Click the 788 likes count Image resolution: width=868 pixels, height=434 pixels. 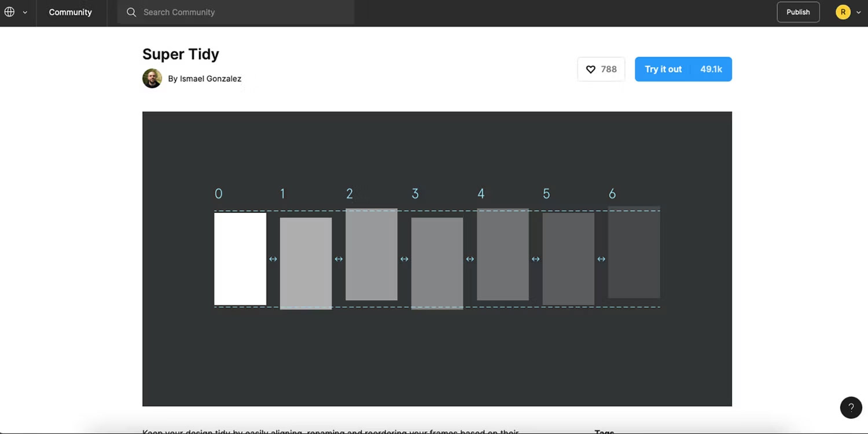point(609,69)
